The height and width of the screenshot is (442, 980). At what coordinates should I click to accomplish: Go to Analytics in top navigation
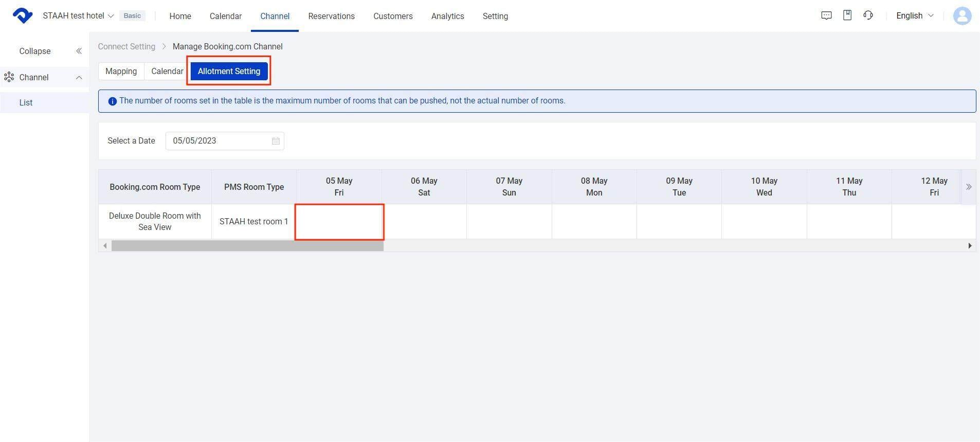(x=447, y=16)
